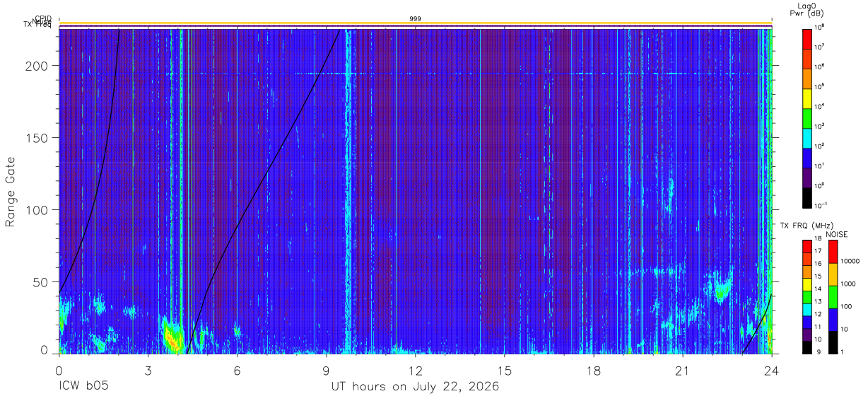Click the 100 label on the NOISE scale
Image resolution: width=868 pixels, height=401 pixels.
847,306
